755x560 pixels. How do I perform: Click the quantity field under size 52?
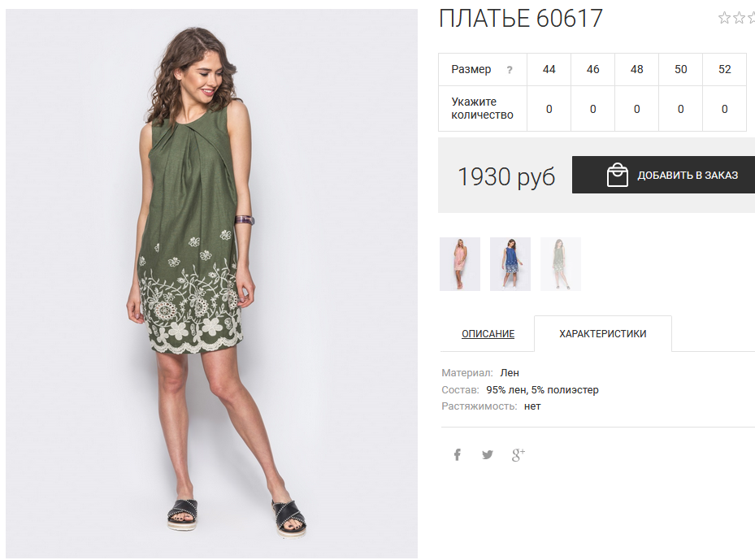724,109
